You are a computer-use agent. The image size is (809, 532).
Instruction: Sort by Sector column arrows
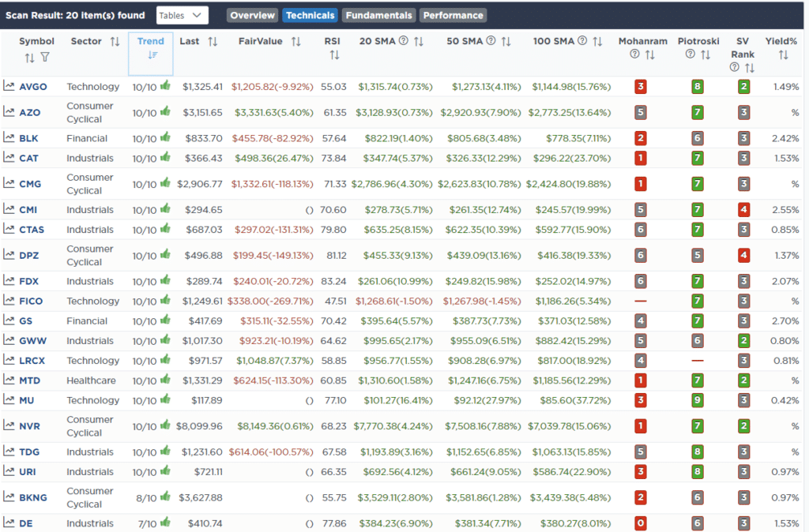[x=115, y=42]
